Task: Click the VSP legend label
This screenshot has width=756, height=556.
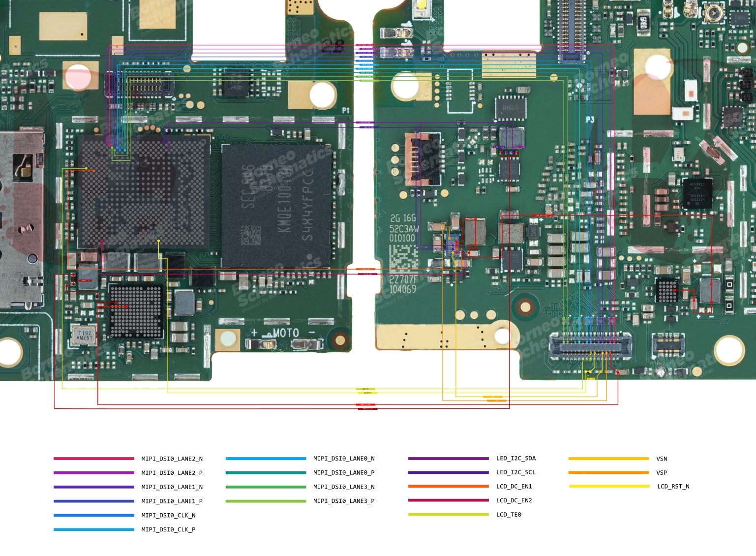Action: [662, 472]
